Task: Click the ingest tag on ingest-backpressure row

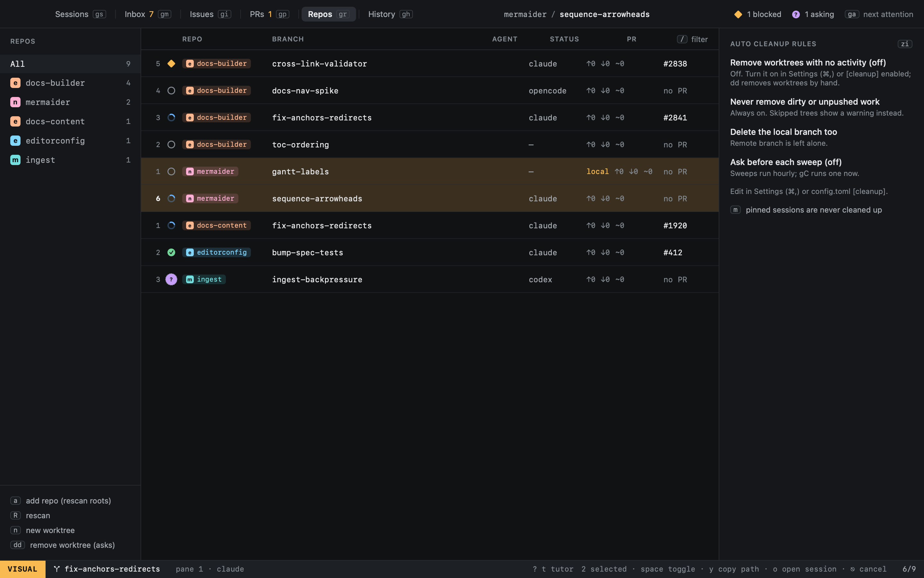Action: pos(204,279)
